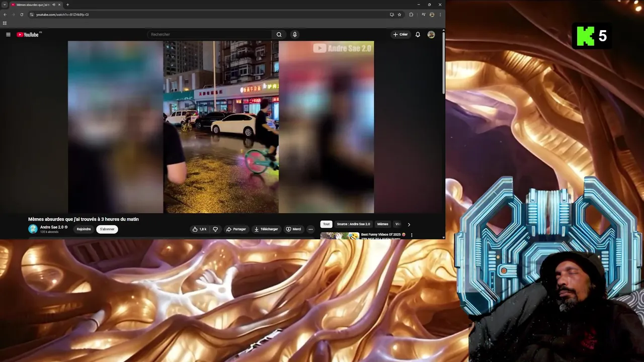Open the apps grid in bookmarks bar
Screen dimensions: 644x362
tap(5, 23)
